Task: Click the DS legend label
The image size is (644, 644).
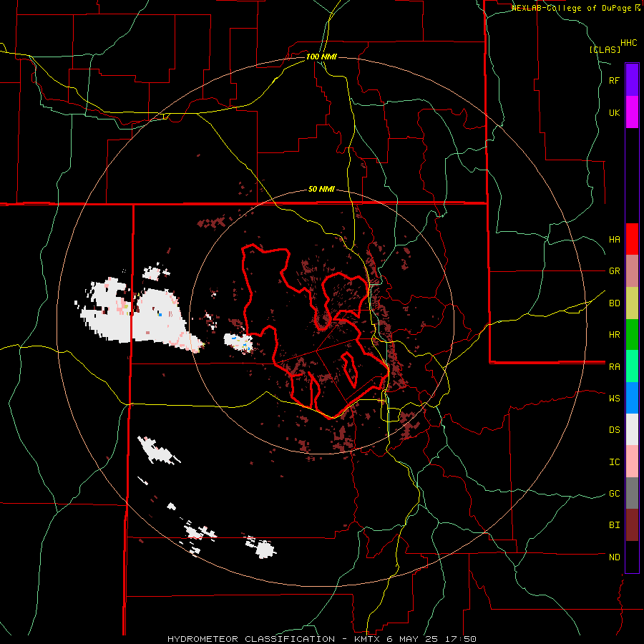Action: 614,430
